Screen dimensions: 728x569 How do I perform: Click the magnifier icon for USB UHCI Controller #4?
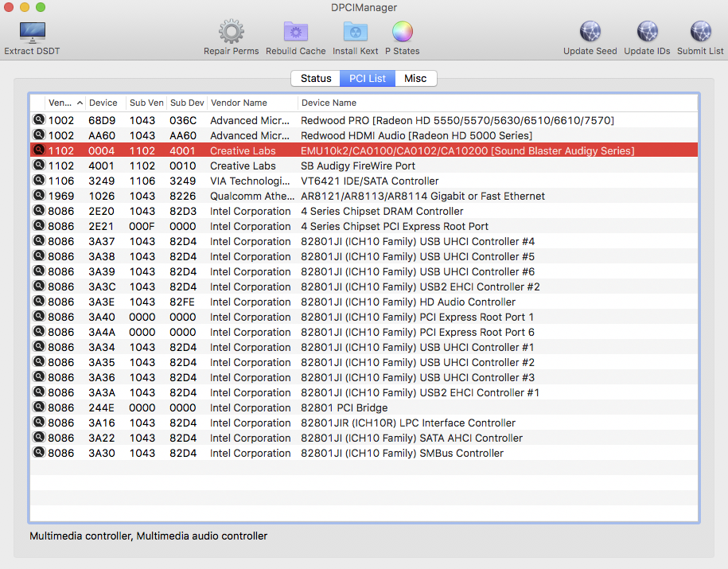pyautogui.click(x=39, y=240)
